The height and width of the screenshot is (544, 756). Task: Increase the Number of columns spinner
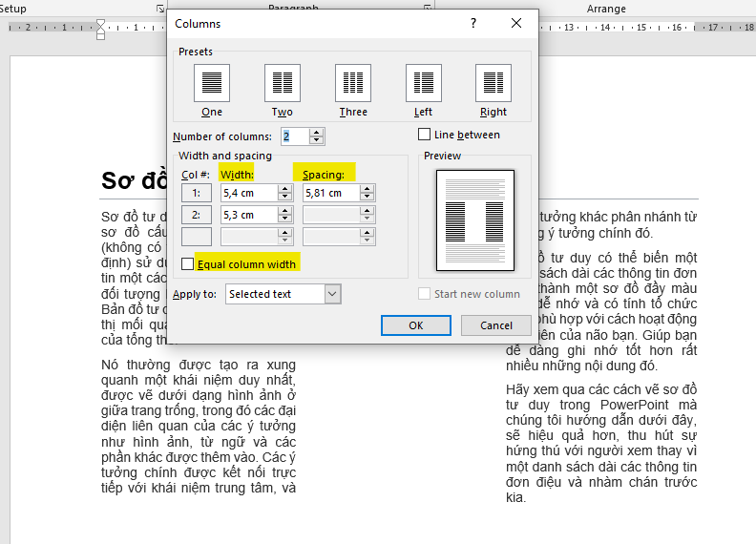point(317,132)
